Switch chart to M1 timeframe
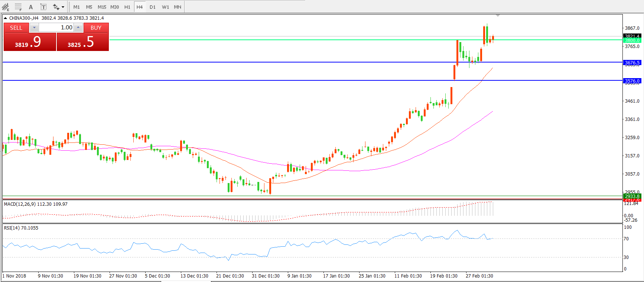This screenshot has width=644, height=282. click(x=77, y=7)
